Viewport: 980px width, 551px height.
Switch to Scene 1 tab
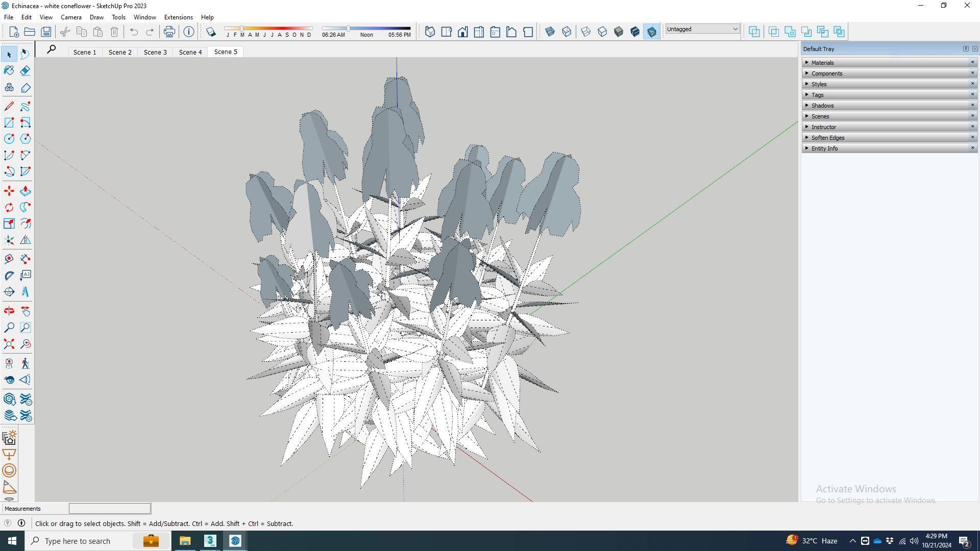(85, 52)
